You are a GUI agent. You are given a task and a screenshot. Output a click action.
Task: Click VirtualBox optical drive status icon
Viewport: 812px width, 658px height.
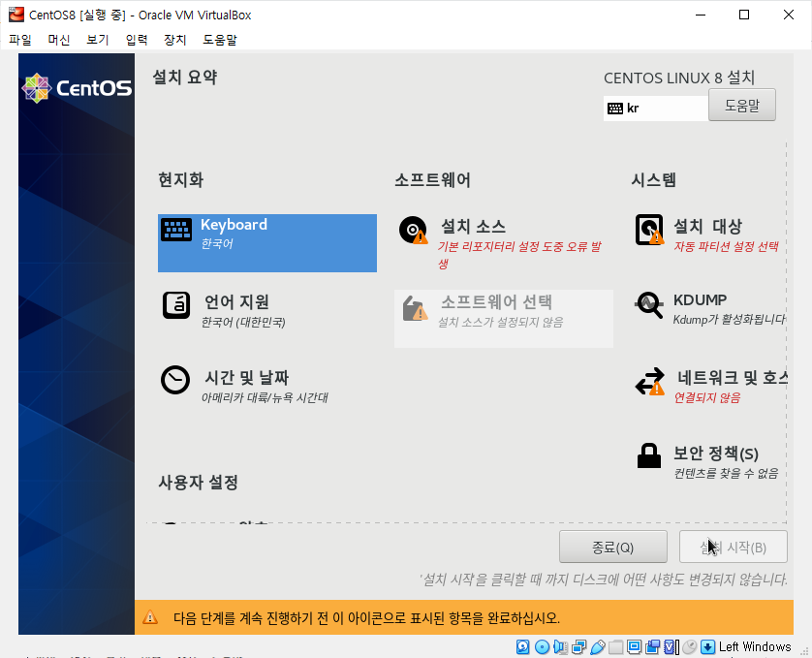click(x=543, y=646)
